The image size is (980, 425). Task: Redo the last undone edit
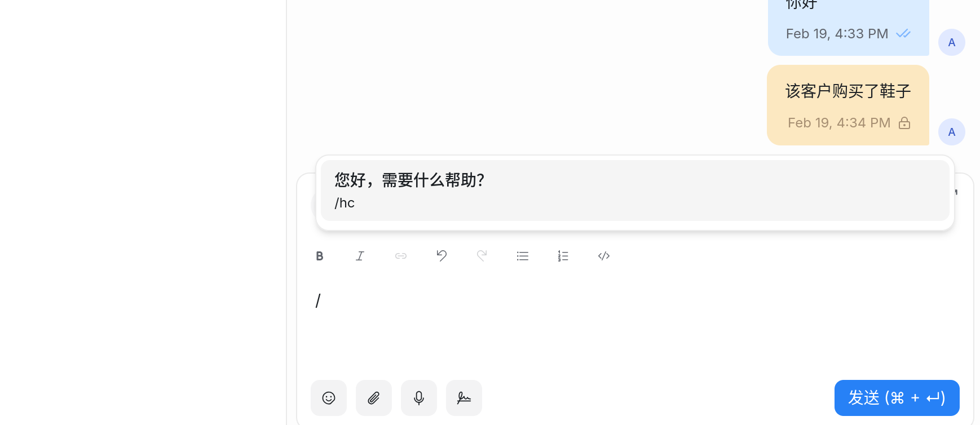point(482,256)
